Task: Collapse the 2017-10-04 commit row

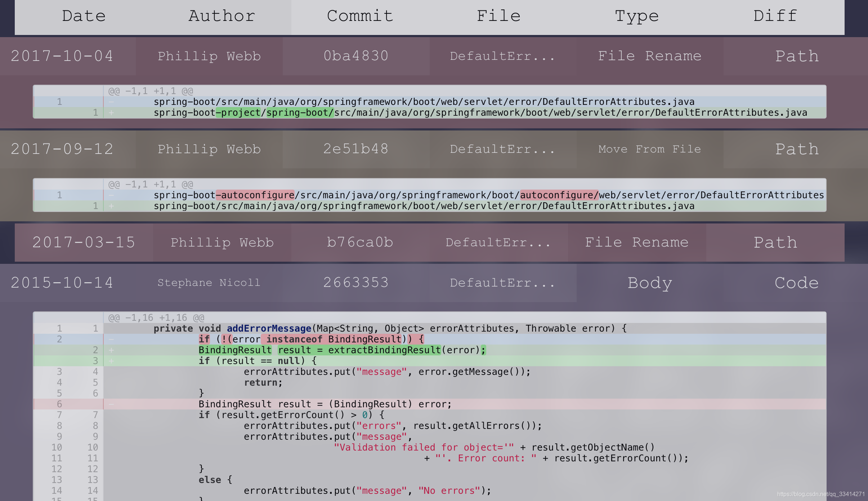Action: 62,56
